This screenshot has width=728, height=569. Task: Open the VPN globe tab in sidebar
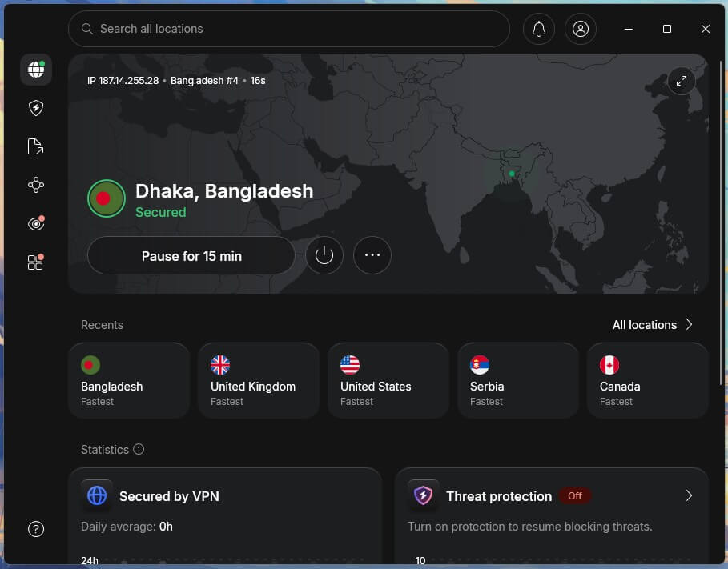coord(36,70)
